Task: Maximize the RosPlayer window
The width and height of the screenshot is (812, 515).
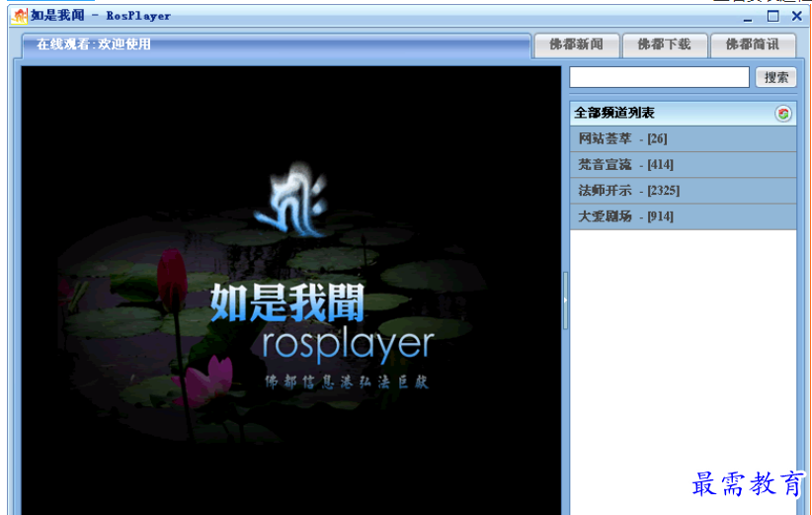Action: click(x=772, y=16)
